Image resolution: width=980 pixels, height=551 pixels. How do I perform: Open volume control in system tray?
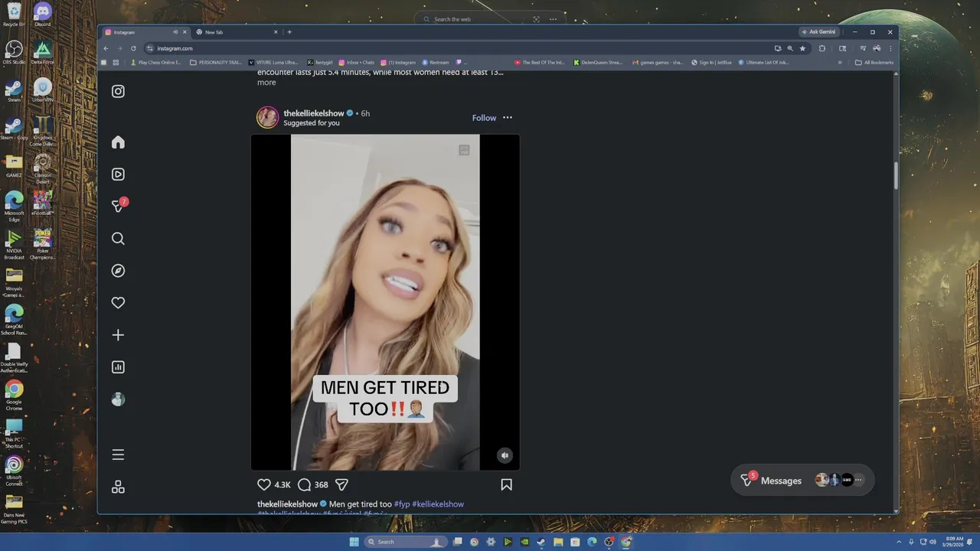click(933, 542)
